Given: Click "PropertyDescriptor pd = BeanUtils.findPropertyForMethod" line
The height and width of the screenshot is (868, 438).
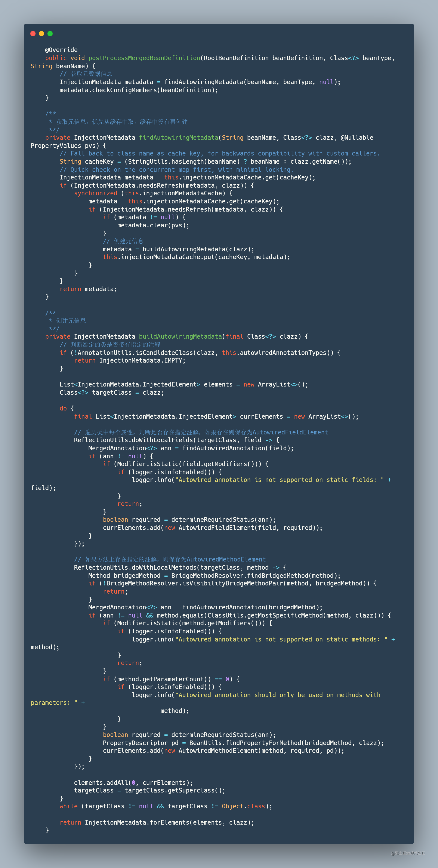Looking at the screenshot, I should click(x=243, y=743).
